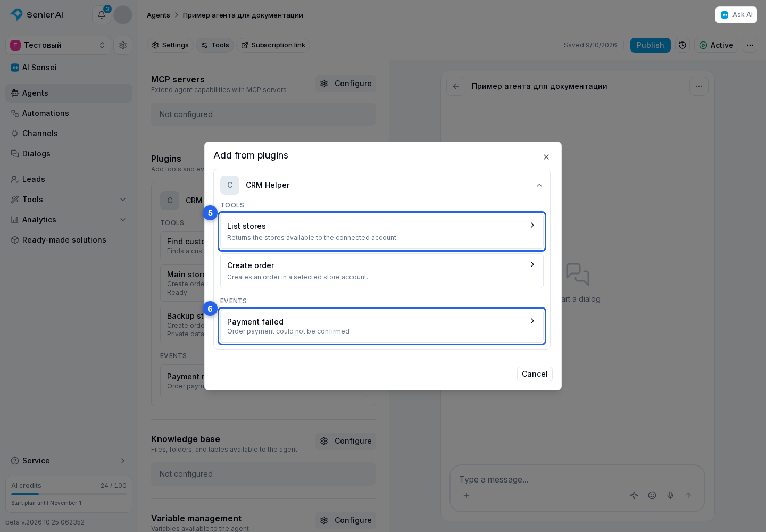Click the Publish button
This screenshot has height=532, width=766.
651,45
